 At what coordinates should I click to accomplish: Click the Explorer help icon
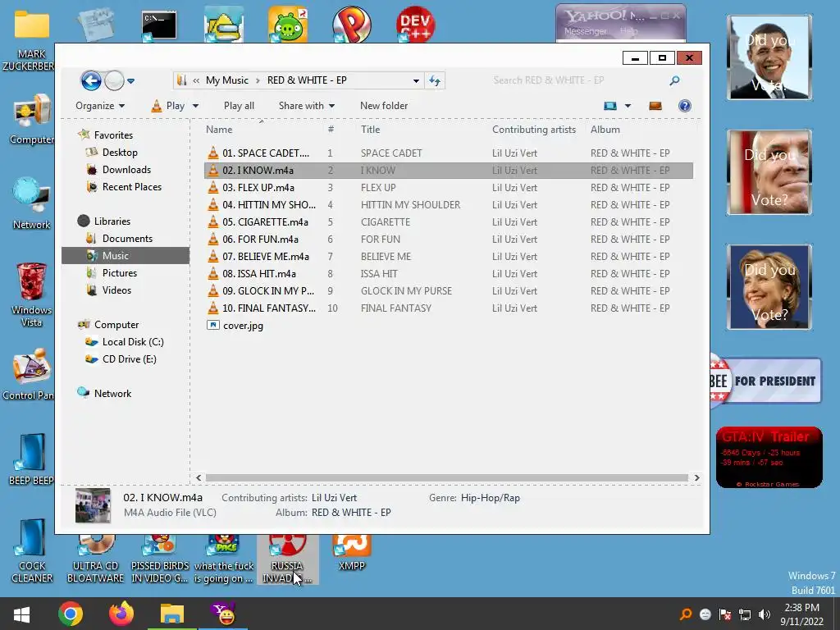coord(685,106)
